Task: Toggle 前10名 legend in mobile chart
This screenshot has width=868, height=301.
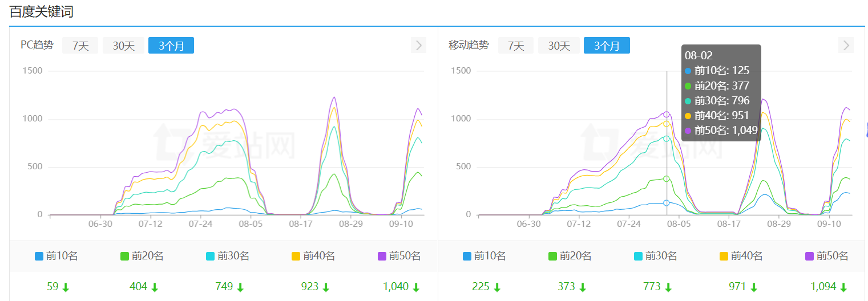Action: [484, 256]
